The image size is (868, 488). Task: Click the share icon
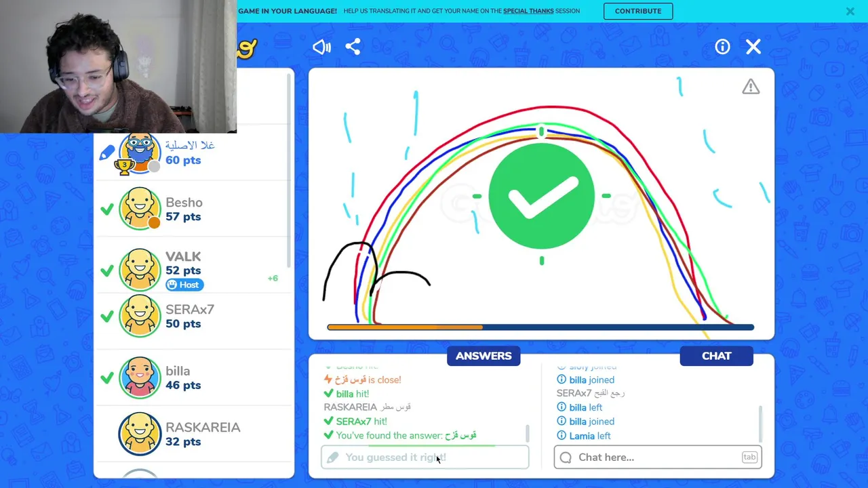point(353,47)
